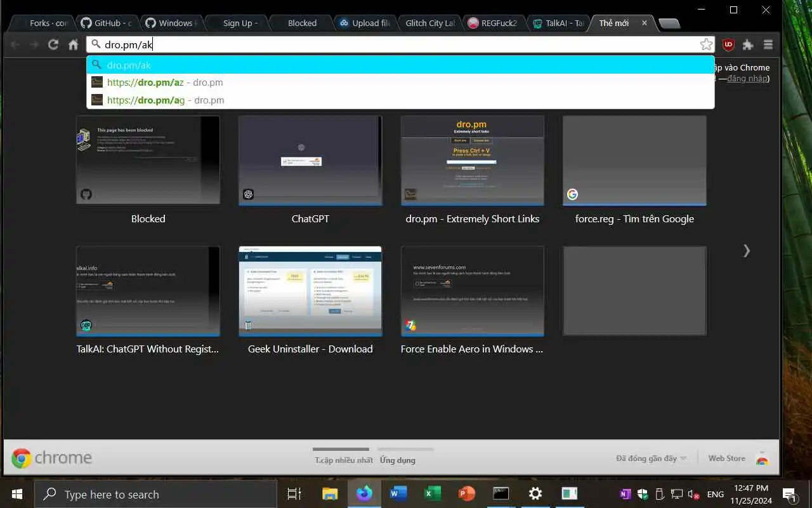
Task: Open Settings gear on the taskbar
Action: [535, 494]
